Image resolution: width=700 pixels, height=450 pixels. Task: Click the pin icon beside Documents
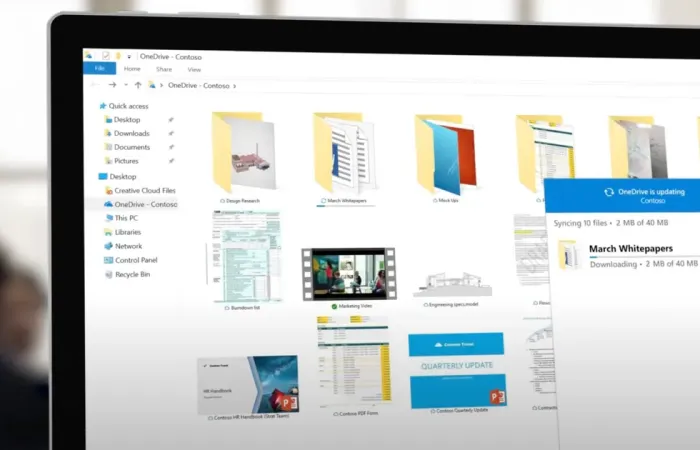(171, 147)
